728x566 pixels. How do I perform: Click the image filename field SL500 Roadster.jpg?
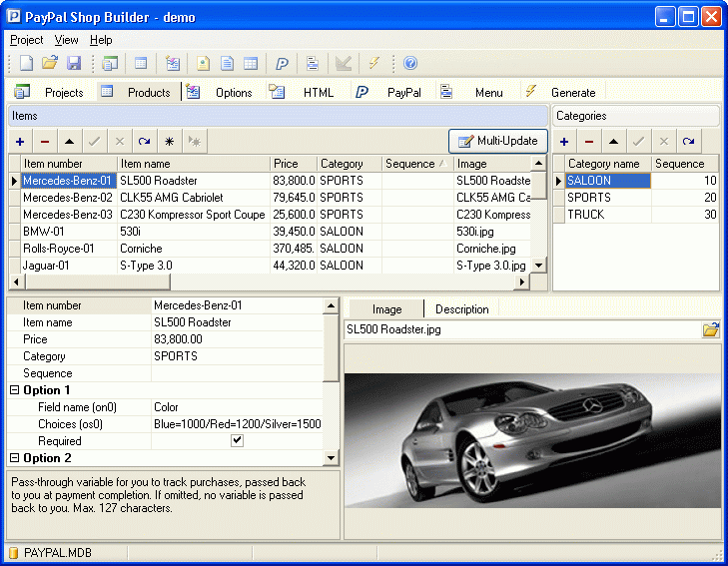[523, 329]
